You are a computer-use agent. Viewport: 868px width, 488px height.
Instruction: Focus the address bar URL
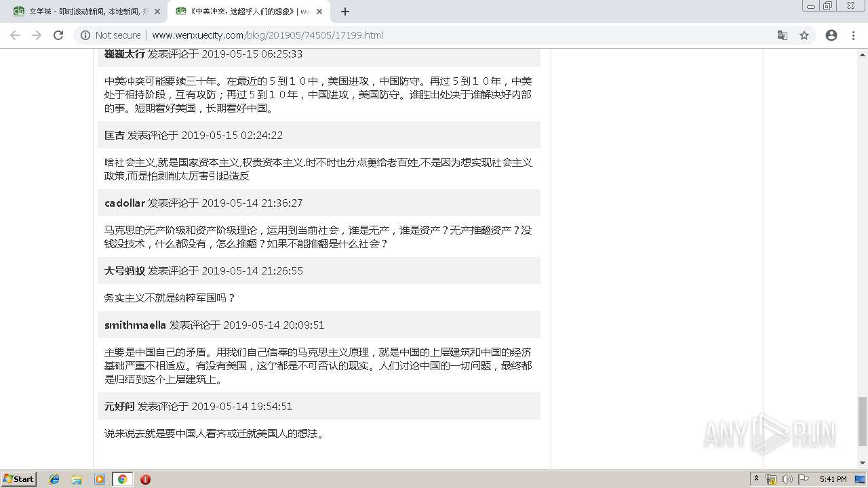(x=267, y=35)
